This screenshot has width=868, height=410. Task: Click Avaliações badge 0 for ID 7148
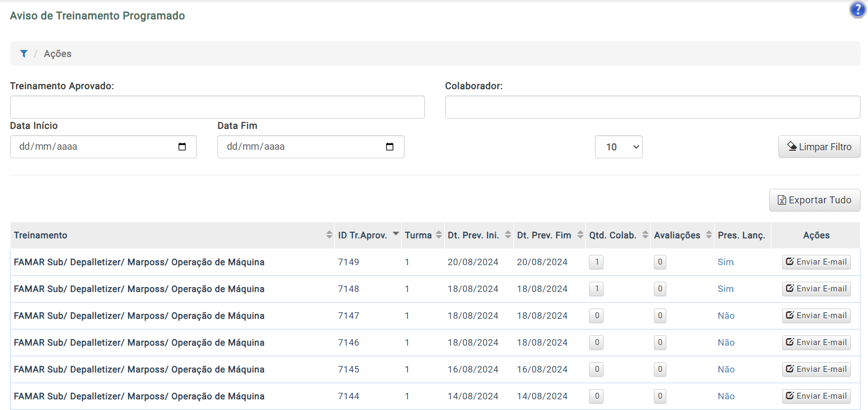coord(660,289)
